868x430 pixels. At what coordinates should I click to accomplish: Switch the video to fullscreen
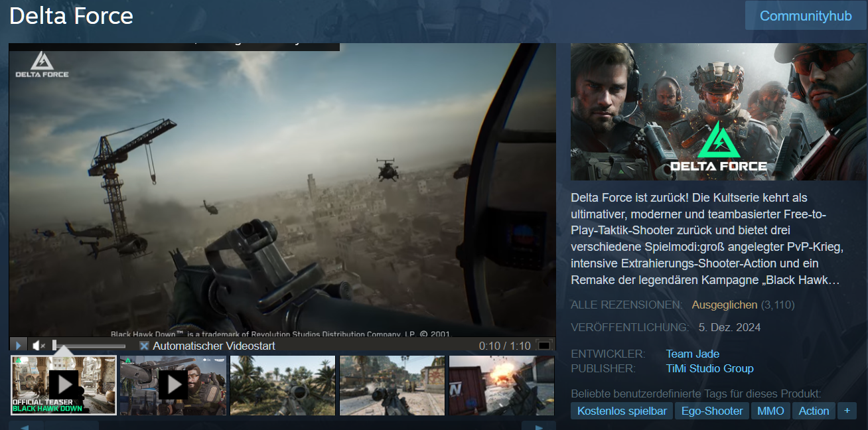click(x=544, y=346)
